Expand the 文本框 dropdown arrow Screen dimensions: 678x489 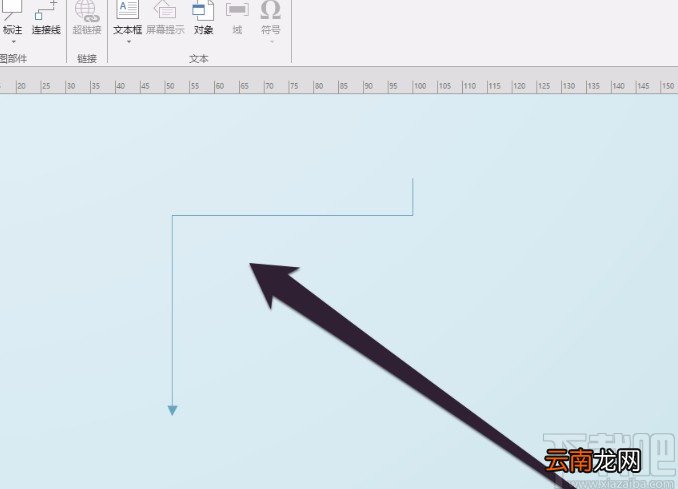click(x=128, y=42)
